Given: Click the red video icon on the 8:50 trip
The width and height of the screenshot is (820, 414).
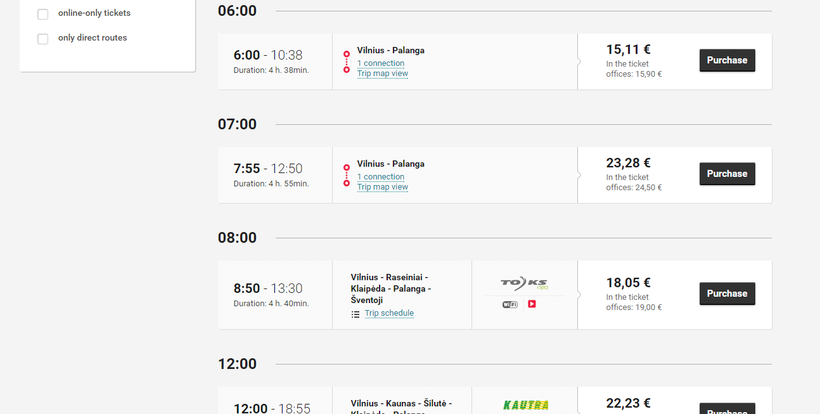Looking at the screenshot, I should point(532,304).
